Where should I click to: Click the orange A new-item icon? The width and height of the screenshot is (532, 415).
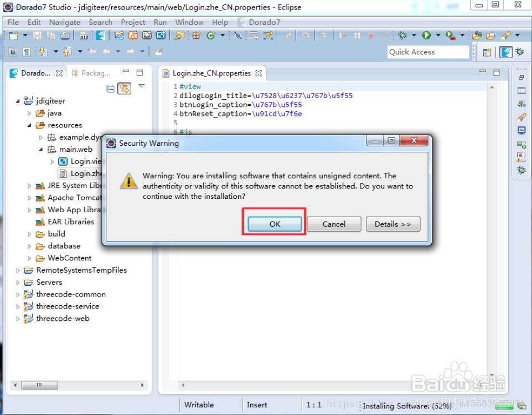pos(133,35)
